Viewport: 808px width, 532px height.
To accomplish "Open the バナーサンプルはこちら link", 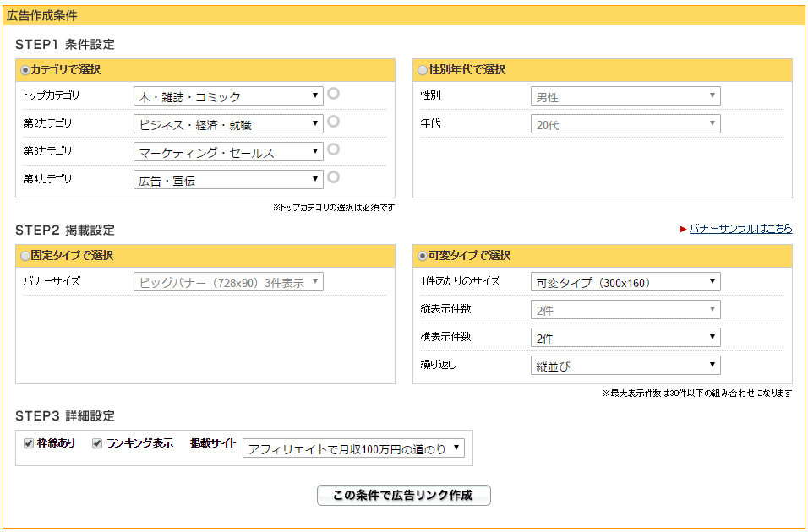I will 740,229.
